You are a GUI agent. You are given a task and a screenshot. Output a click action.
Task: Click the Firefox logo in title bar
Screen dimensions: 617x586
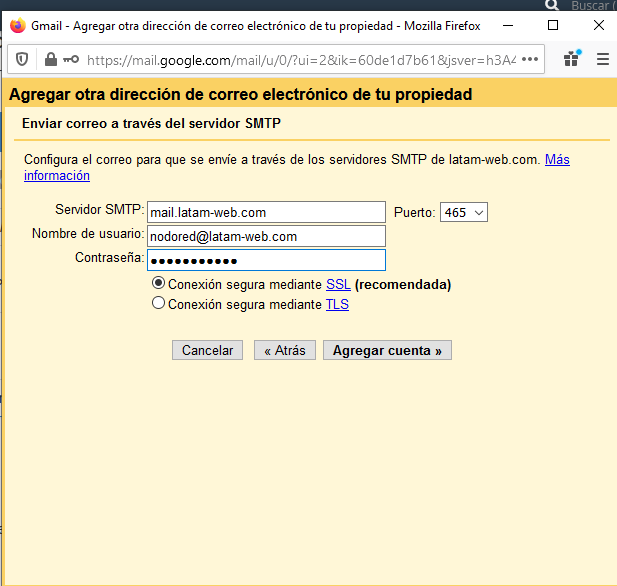coord(18,26)
